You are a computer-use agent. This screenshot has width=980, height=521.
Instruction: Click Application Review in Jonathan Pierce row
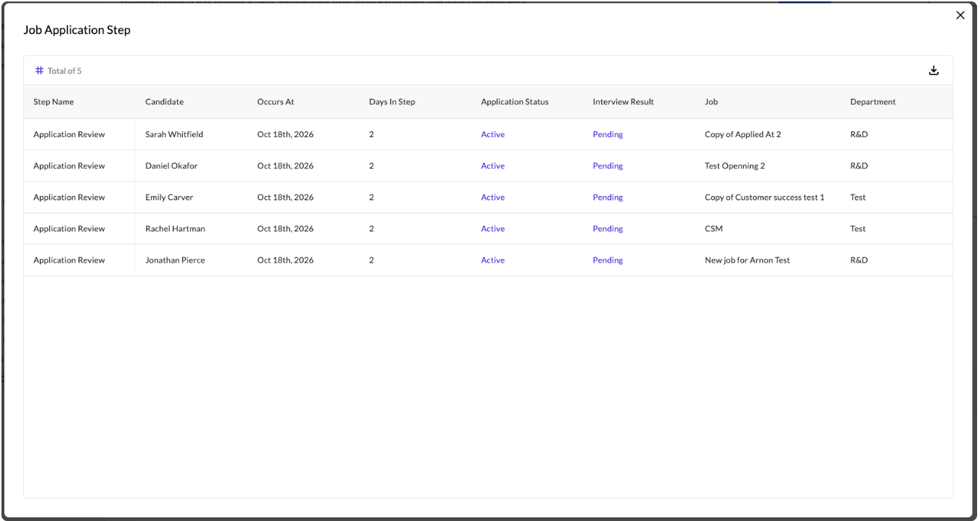69,260
